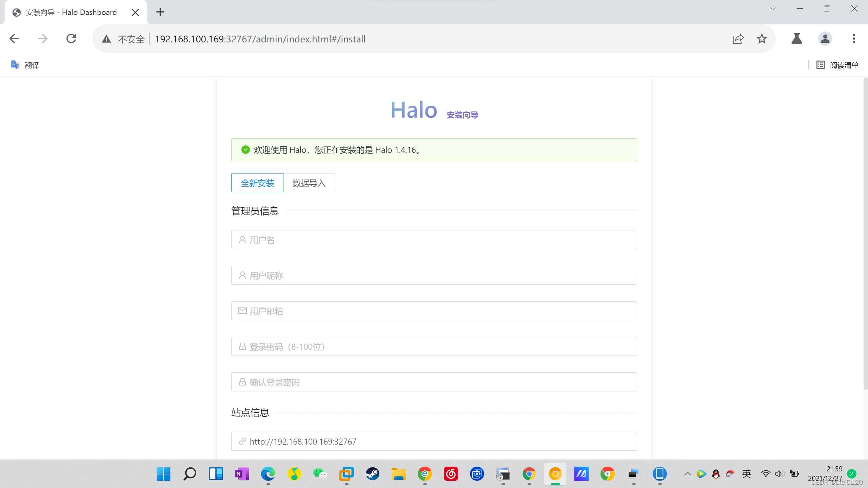Open WeChat from the taskbar
This screenshot has height=488, width=868.
coord(320,473)
